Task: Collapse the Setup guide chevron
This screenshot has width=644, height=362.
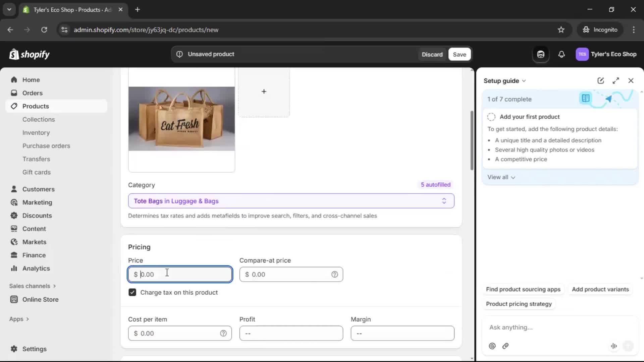Action: click(x=525, y=80)
